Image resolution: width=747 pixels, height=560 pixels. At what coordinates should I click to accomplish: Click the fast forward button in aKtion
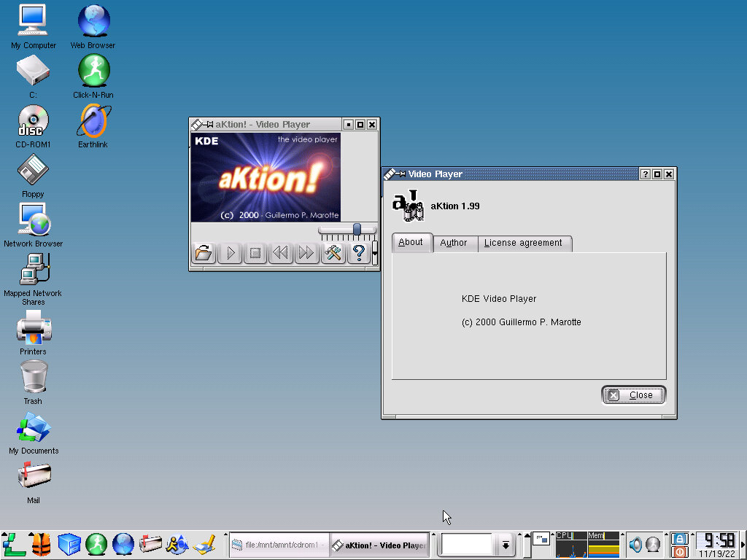pos(306,253)
